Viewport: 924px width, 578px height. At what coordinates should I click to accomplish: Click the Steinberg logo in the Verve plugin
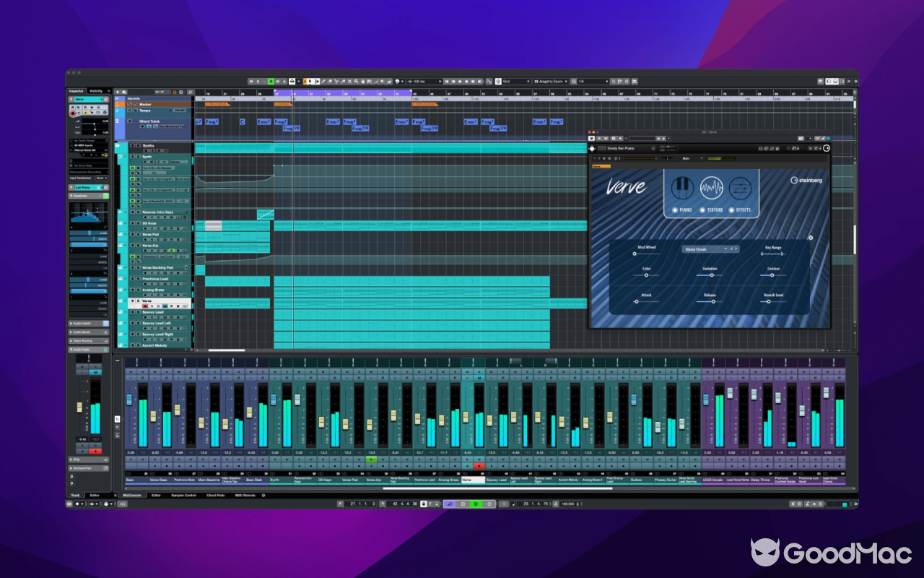point(806,181)
